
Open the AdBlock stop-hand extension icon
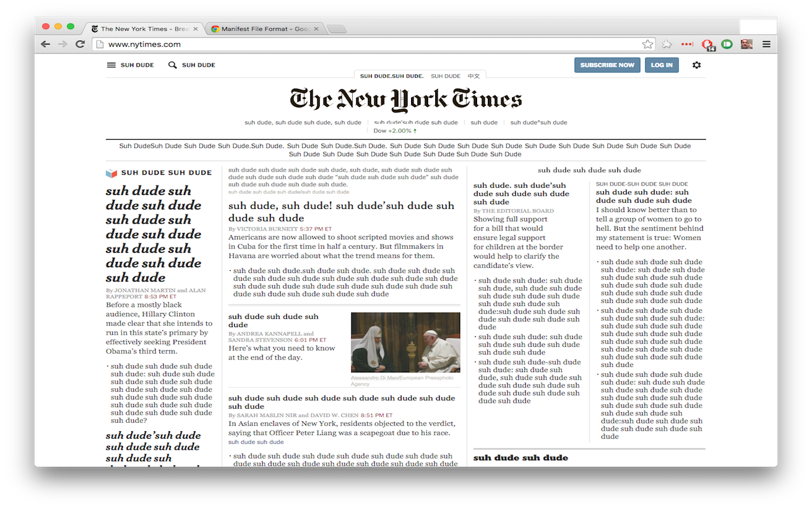[x=708, y=44]
